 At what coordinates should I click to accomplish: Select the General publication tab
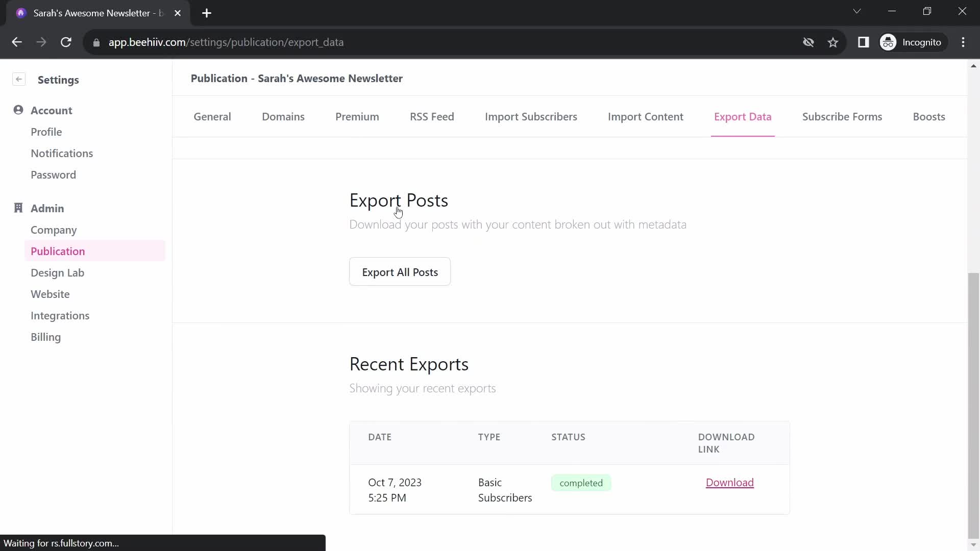[212, 116]
